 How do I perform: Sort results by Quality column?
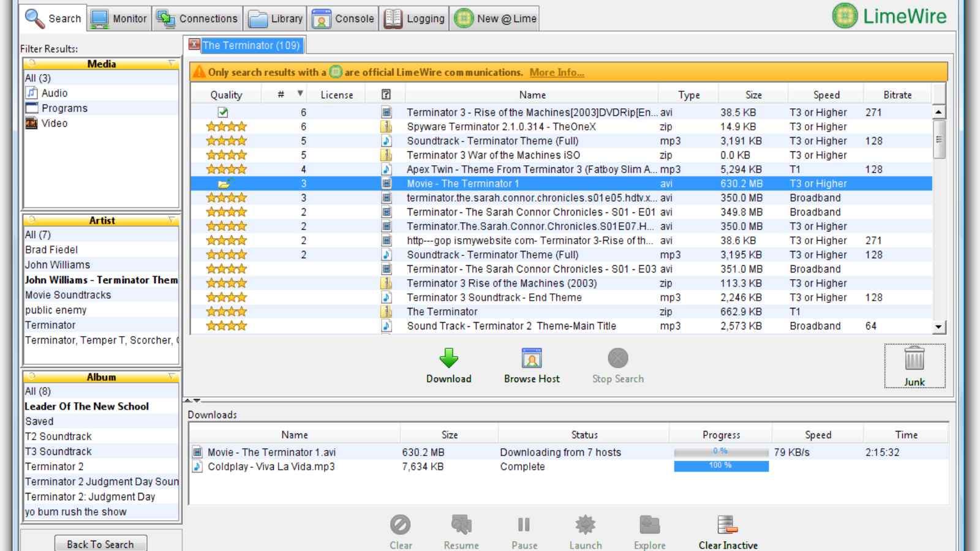[226, 95]
